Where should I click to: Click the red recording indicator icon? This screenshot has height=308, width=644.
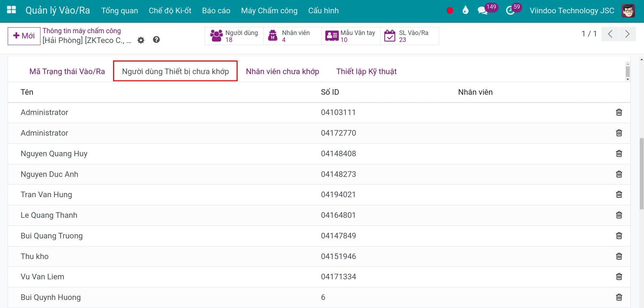tap(450, 10)
